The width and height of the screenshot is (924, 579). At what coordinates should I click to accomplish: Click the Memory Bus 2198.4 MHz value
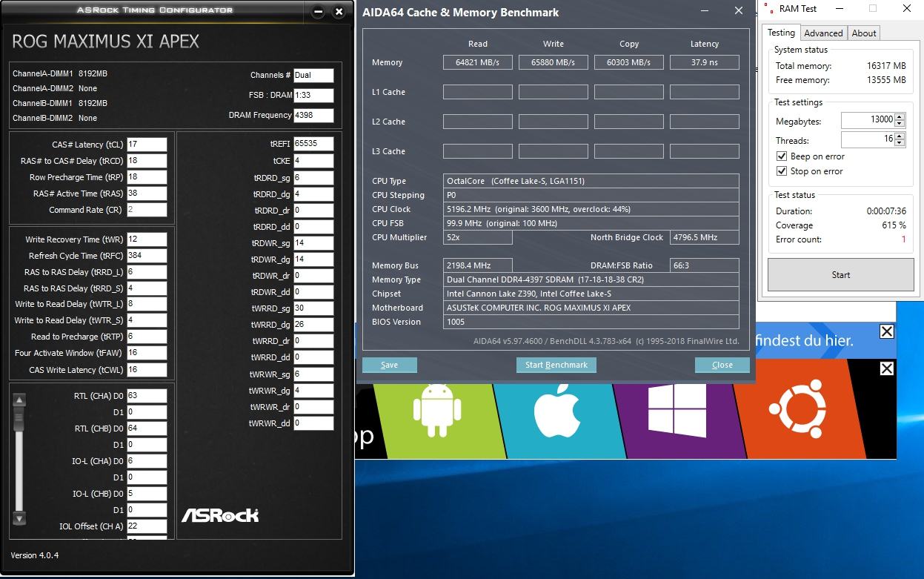click(478, 265)
